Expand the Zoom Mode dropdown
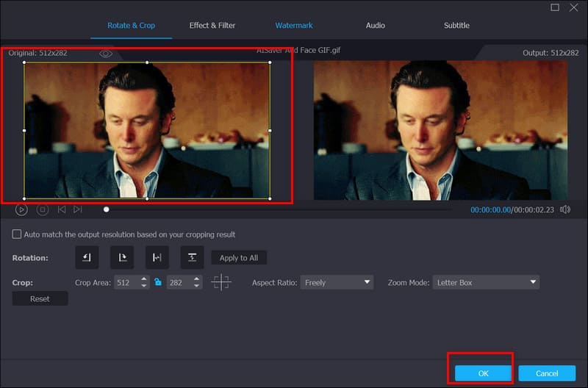 pos(486,282)
